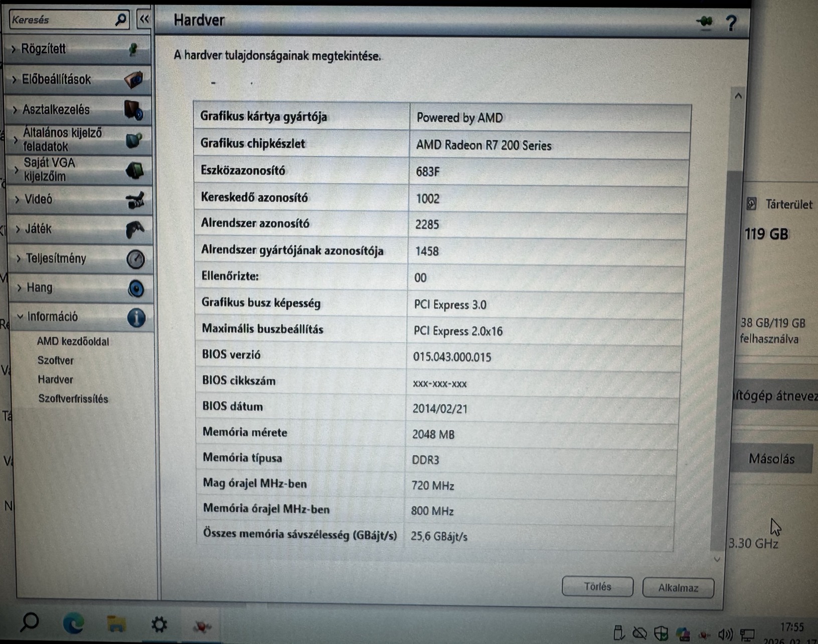The image size is (818, 644).
Task: Click the Teljesítmény gauge icon
Action: [x=135, y=259]
